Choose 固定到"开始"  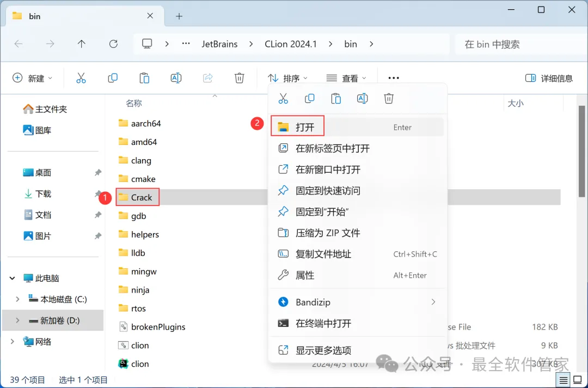point(357,211)
